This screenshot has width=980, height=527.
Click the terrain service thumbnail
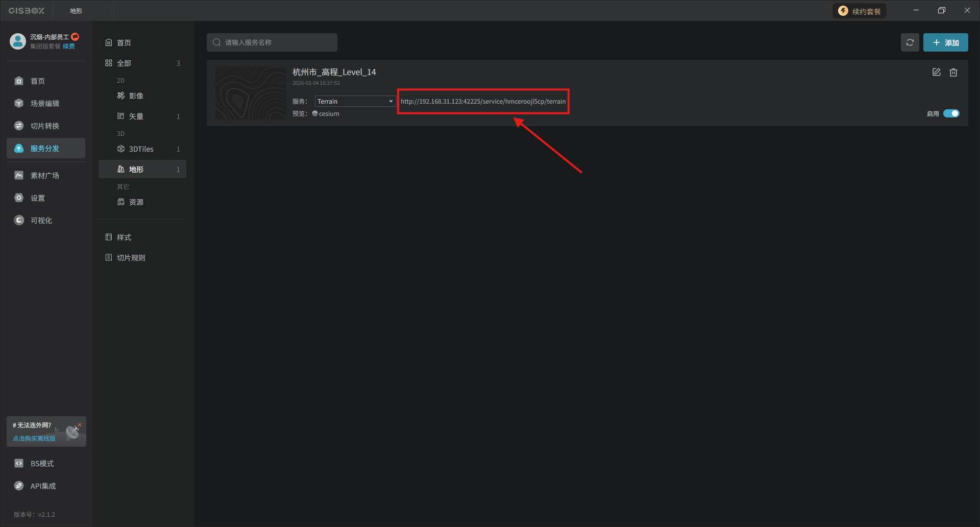point(251,93)
